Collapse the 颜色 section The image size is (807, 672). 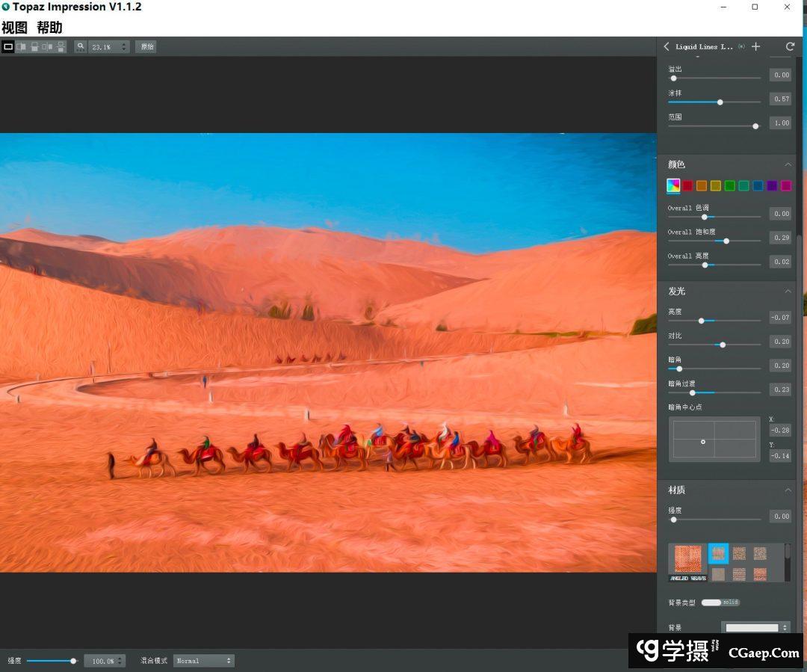tap(788, 164)
